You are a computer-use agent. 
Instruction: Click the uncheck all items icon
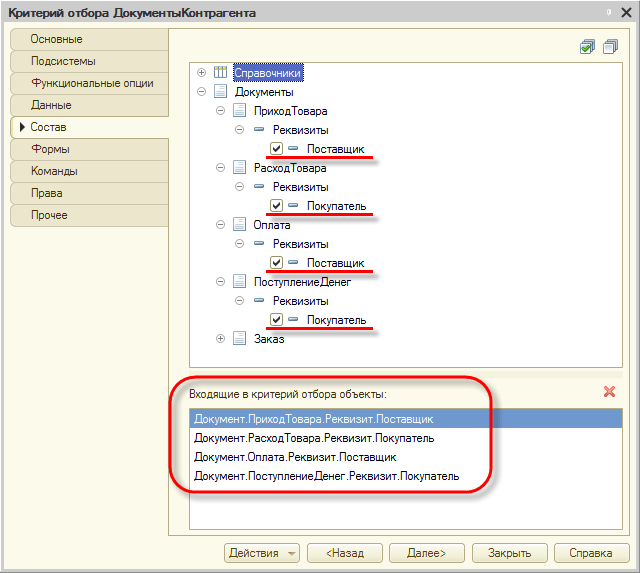coord(611,47)
